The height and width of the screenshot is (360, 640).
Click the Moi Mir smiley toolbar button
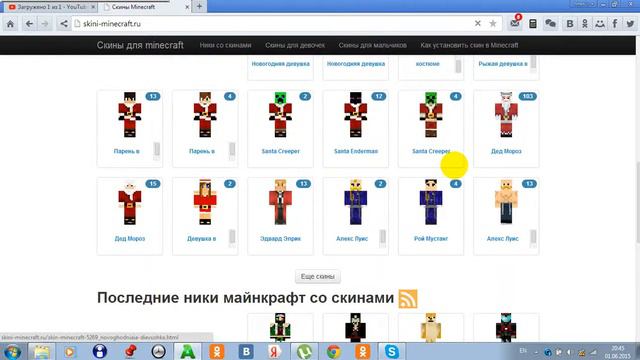(600, 24)
